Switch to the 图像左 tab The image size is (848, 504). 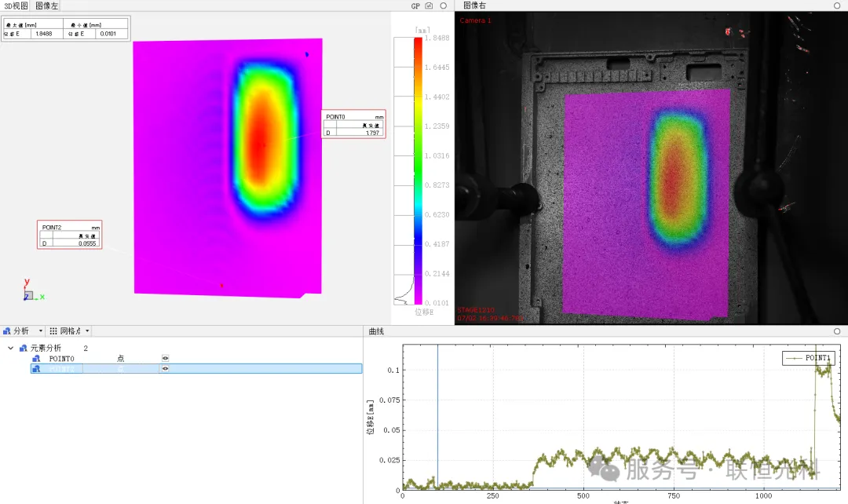(47, 5)
